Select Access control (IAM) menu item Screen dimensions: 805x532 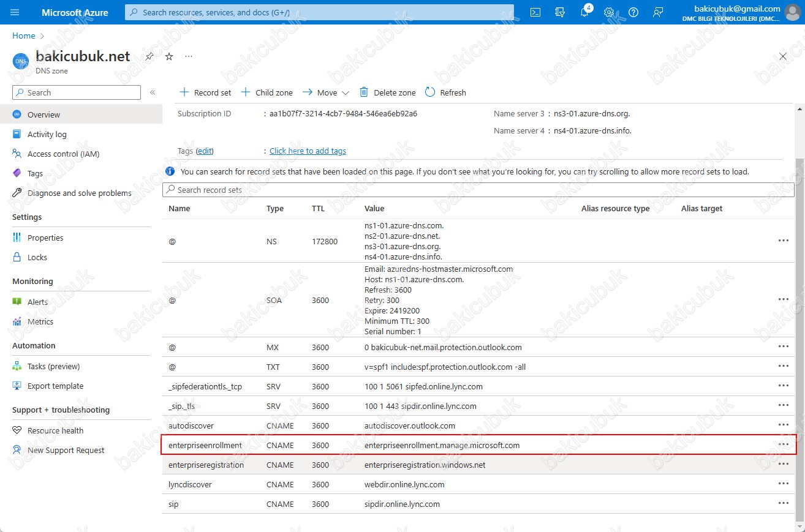click(x=63, y=154)
